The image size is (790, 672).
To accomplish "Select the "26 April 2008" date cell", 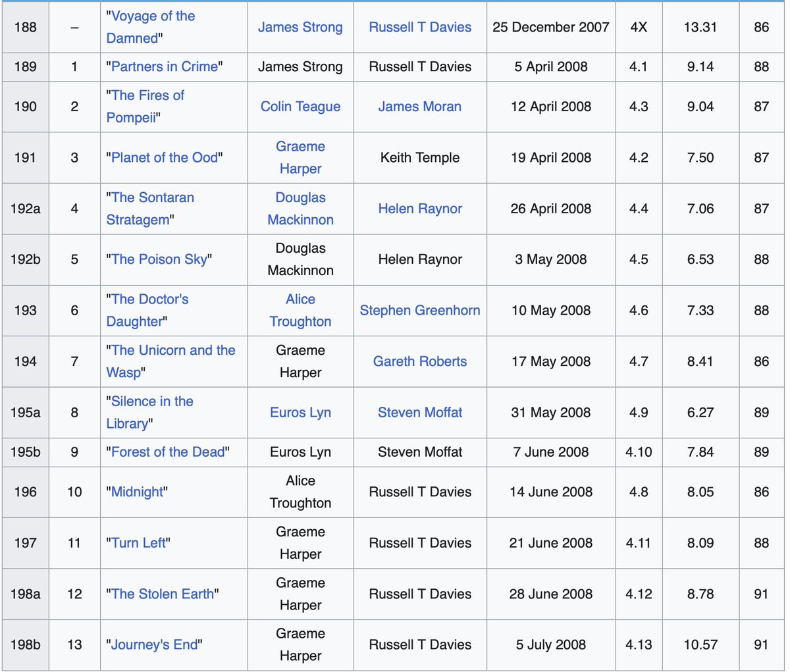I will coord(551,209).
